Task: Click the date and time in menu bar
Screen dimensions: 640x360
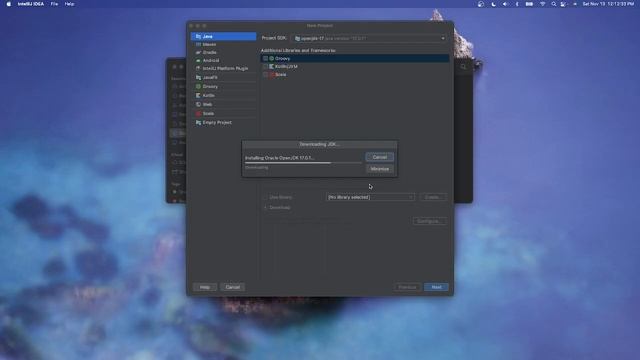Action: click(608, 4)
